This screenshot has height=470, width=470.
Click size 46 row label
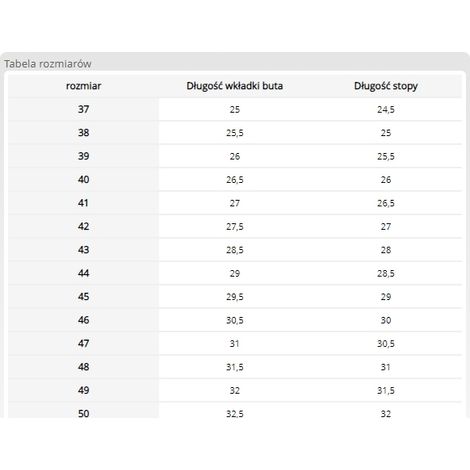tap(83, 320)
